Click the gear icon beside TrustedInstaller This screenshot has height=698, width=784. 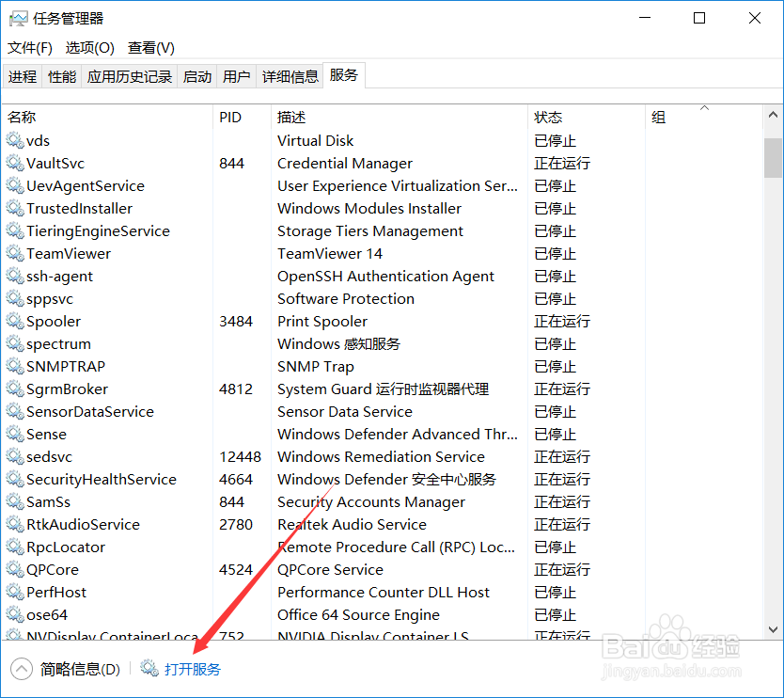[15, 208]
